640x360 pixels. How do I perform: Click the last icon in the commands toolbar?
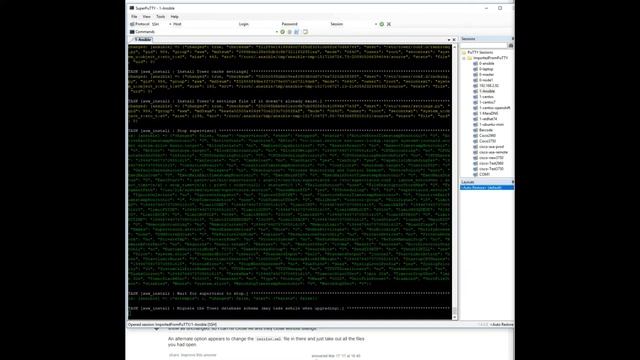(305, 32)
